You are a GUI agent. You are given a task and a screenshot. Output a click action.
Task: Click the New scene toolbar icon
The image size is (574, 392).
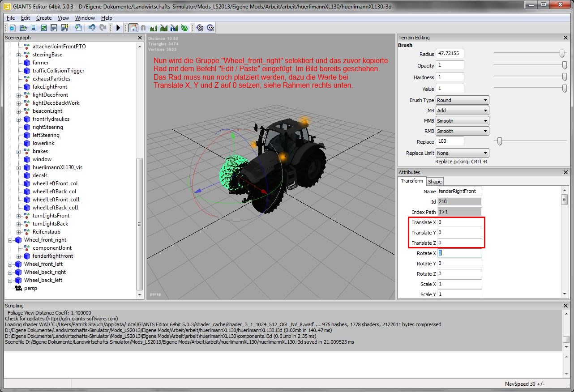[x=12, y=28]
